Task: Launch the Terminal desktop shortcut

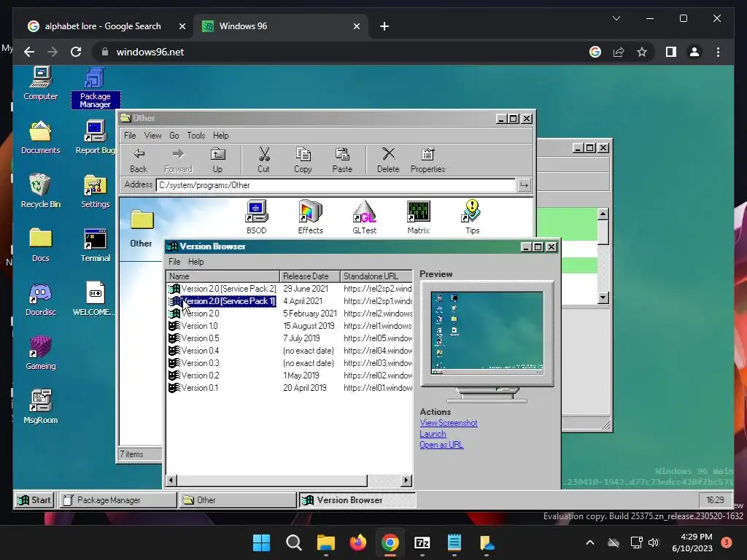Action: (96, 245)
